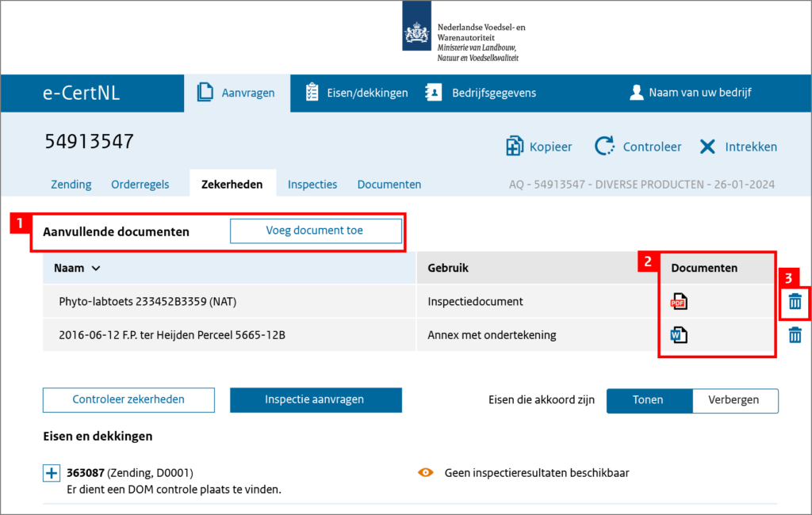Screen dimensions: 812x515
Task: Click the Kopieer copy icon
Action: [514, 146]
